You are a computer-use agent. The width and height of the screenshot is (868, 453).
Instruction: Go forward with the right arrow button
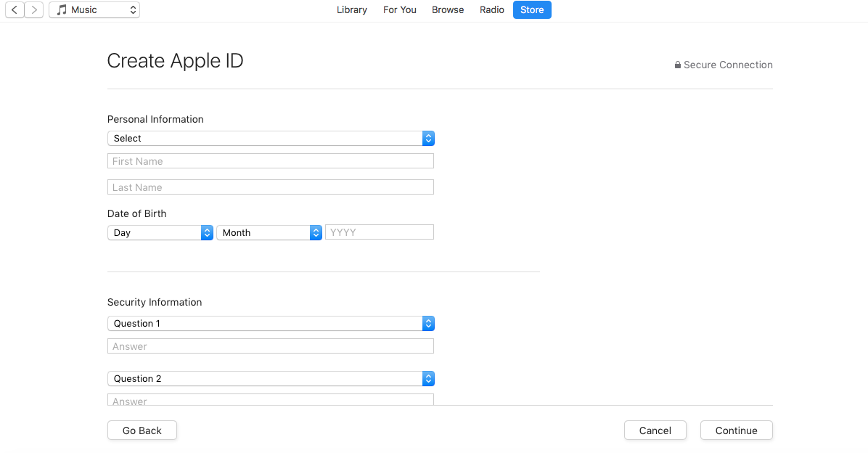point(34,9)
